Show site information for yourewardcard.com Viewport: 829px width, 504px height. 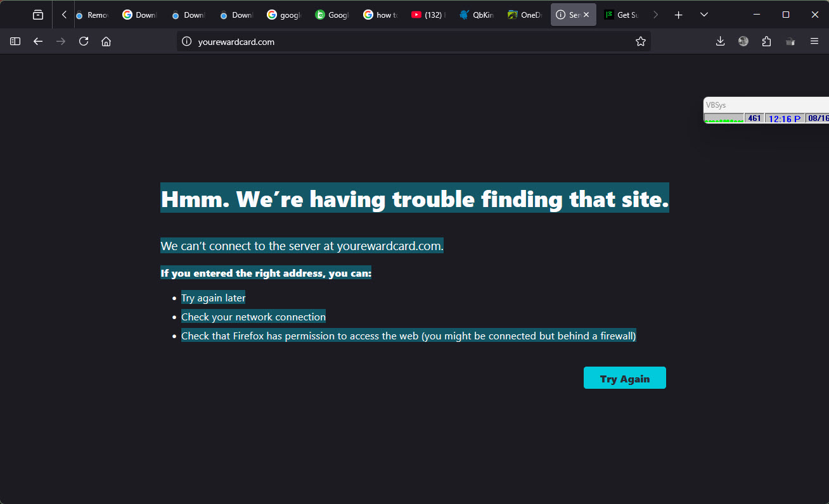(x=186, y=42)
